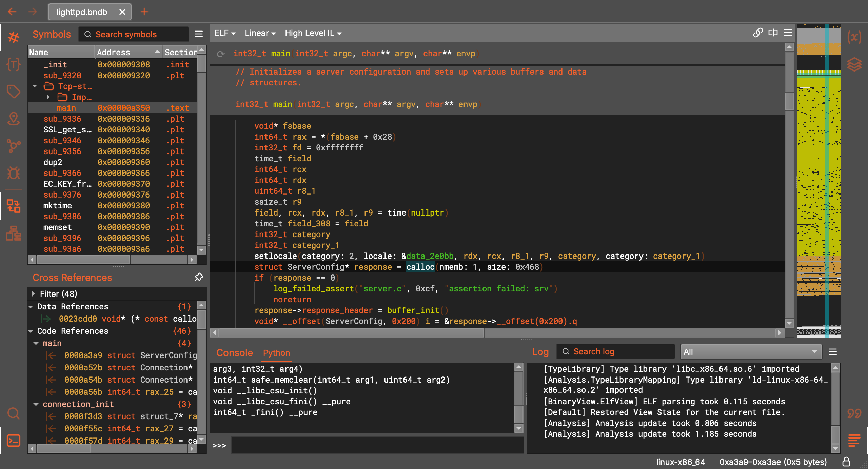Toggle the log lines icon on the right sidebar
The width and height of the screenshot is (868, 469).
(854, 440)
